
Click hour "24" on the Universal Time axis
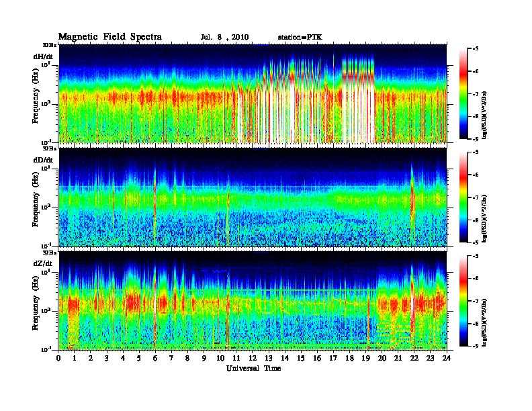coord(447,358)
